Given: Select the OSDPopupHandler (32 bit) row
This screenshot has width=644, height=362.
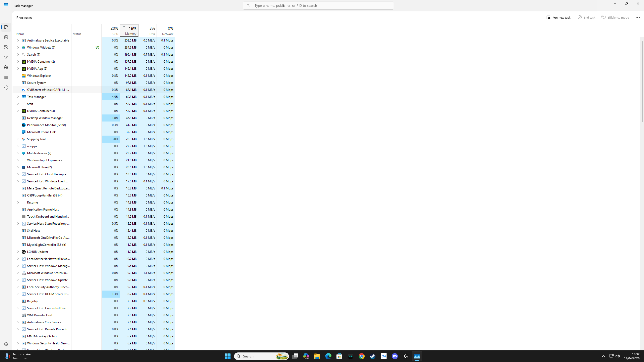Looking at the screenshot, I should click(94, 195).
